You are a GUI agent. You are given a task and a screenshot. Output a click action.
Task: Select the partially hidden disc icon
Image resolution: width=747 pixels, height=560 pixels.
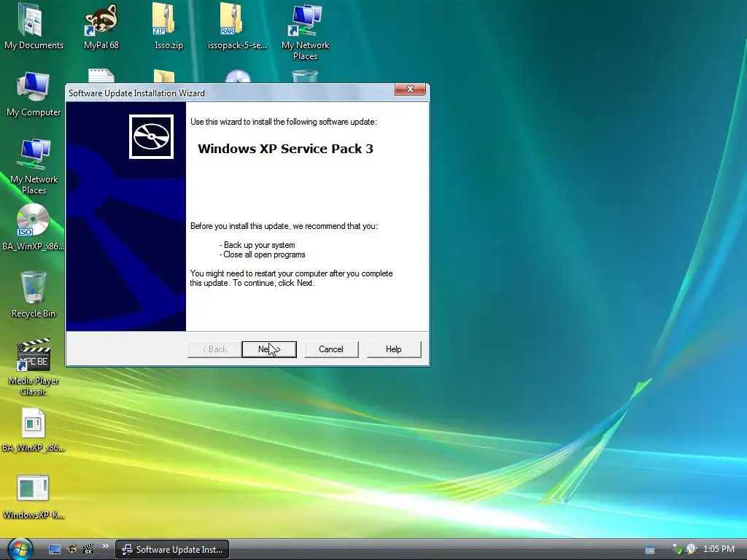coord(238,77)
